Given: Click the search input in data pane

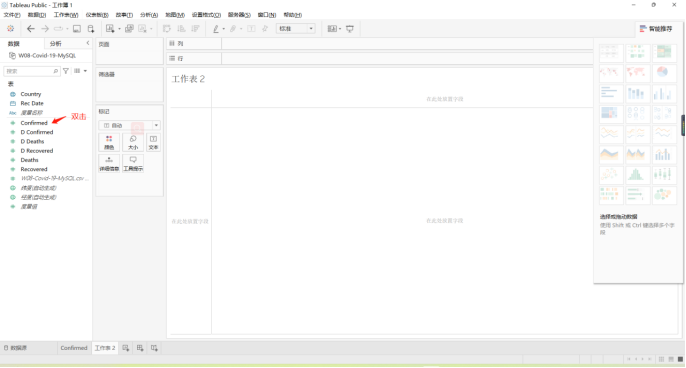Looking at the screenshot, I should [x=32, y=71].
